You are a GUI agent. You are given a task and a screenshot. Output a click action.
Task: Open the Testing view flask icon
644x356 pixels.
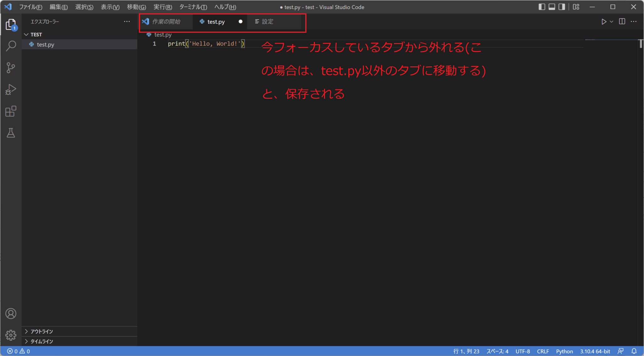pyautogui.click(x=11, y=133)
